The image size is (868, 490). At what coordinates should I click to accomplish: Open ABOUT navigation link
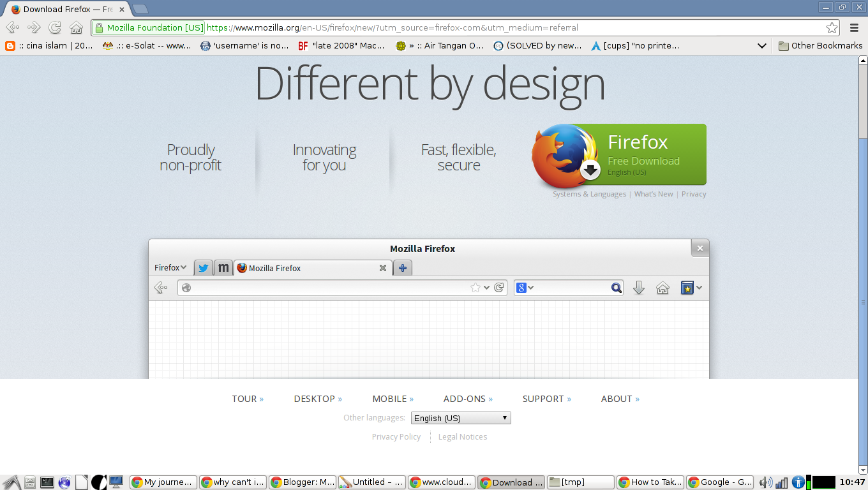[x=620, y=399]
